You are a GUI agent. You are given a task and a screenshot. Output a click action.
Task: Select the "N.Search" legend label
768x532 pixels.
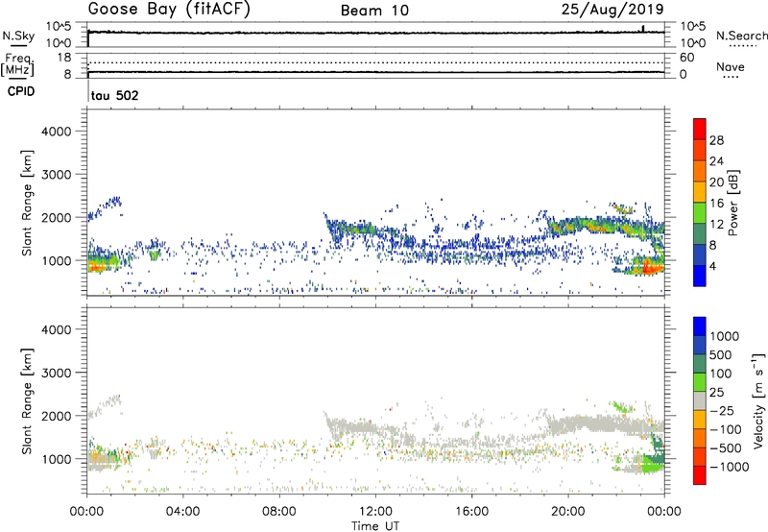[x=742, y=36]
